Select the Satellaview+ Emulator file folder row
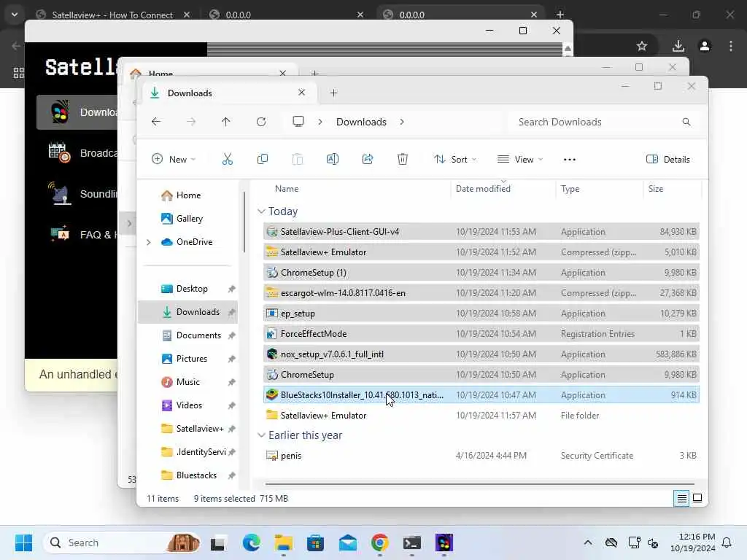 [481, 415]
